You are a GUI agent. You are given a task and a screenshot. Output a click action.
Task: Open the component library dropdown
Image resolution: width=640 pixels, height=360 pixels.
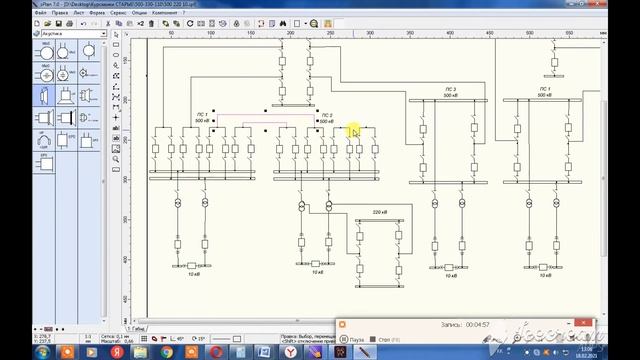[x=103, y=34]
